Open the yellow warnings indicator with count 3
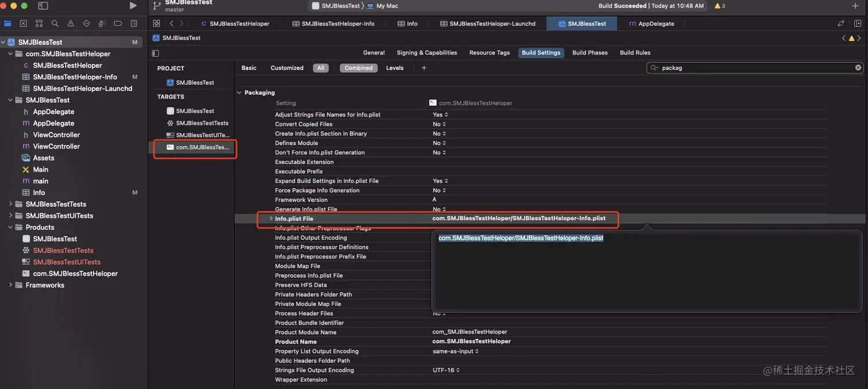The width and height of the screenshot is (868, 389). click(719, 6)
